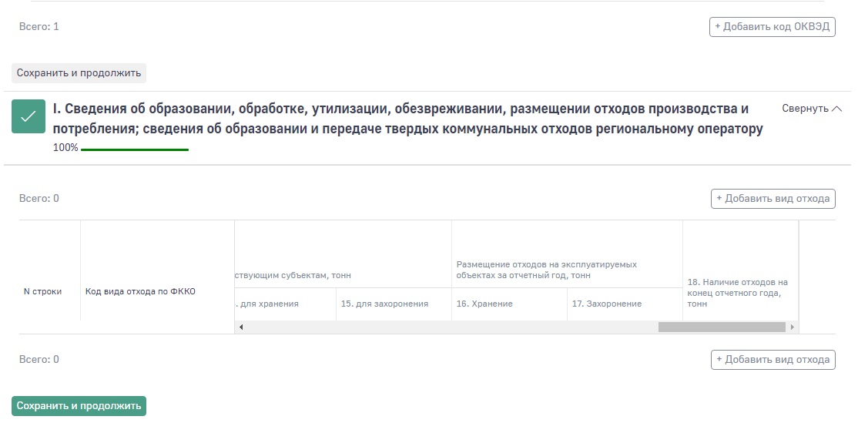Click the right arrow of the table scrollbar
Image resolution: width=868 pixels, height=423 pixels.
pyautogui.click(x=793, y=327)
